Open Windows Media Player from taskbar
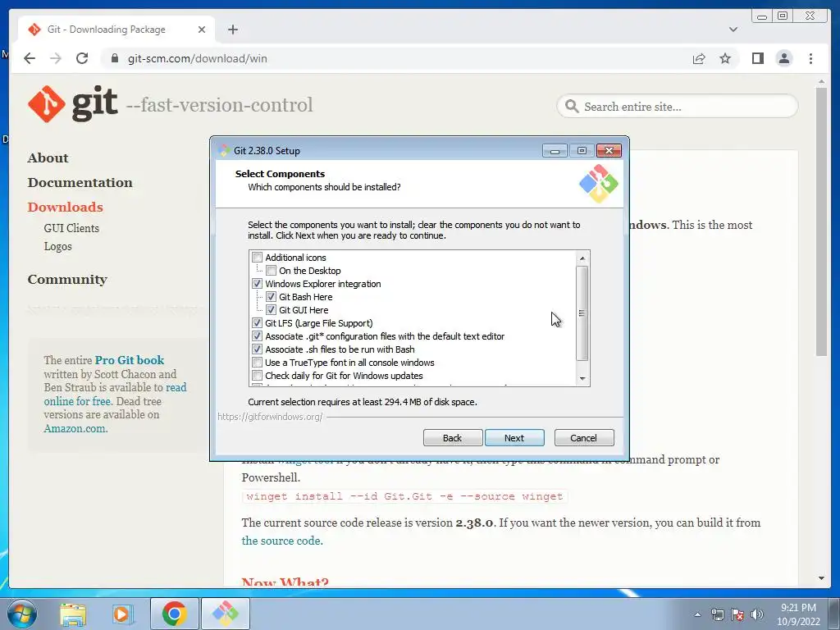Image resolution: width=840 pixels, height=630 pixels. pyautogui.click(x=122, y=614)
